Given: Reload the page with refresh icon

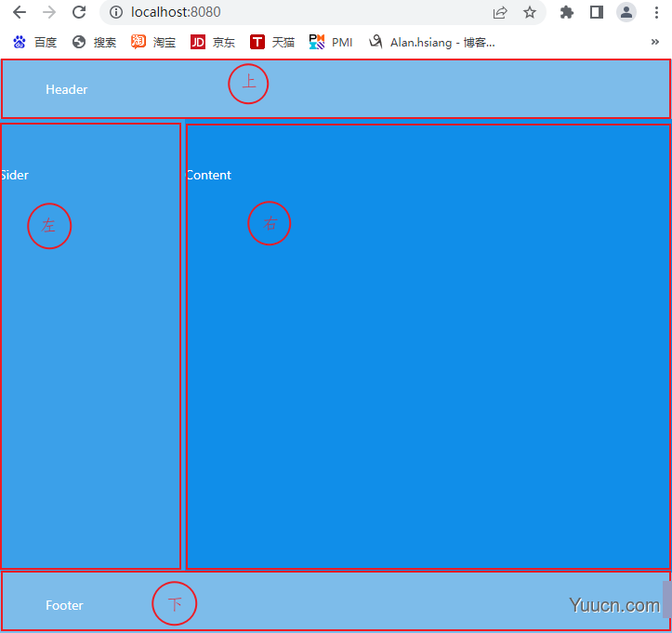Looking at the screenshot, I should [79, 12].
